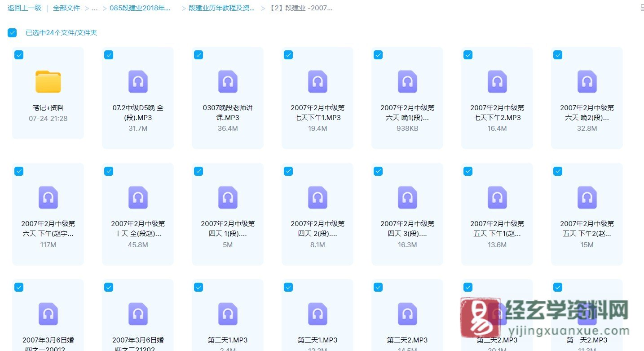Uncheck checkbox on 第三天2.MP3 card
The width and height of the screenshot is (644, 351).
[x=468, y=287]
